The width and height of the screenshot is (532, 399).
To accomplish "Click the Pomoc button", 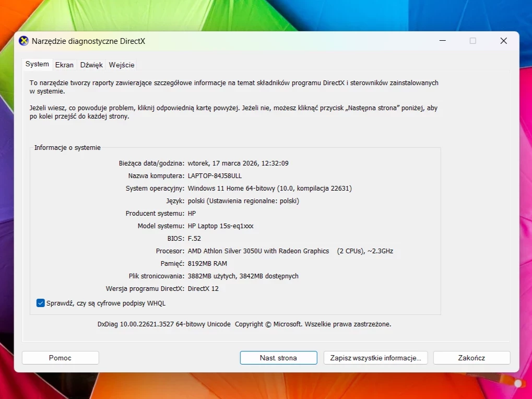I will pyautogui.click(x=60, y=358).
